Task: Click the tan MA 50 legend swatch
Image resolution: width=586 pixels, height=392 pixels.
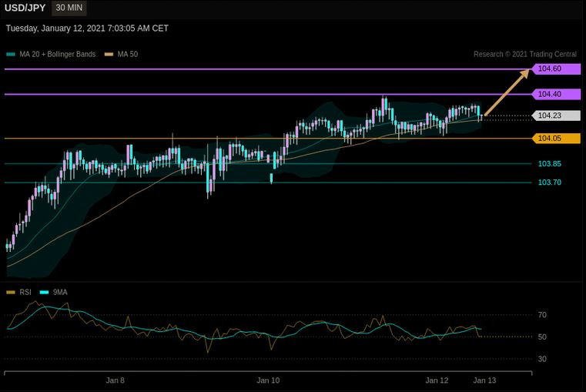Action: (109, 55)
